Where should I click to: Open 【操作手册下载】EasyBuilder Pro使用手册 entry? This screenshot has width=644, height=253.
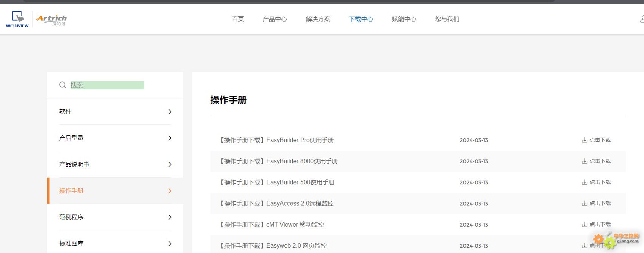coord(276,140)
